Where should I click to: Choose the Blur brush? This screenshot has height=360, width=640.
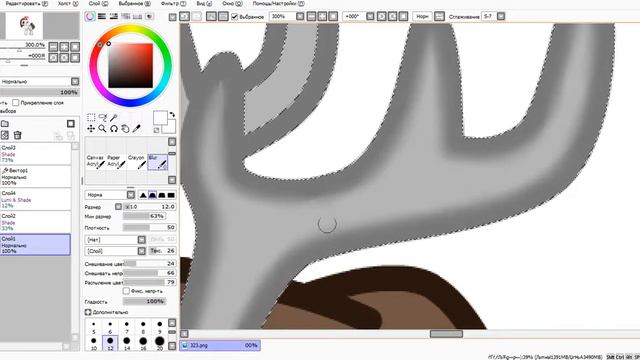(x=158, y=162)
